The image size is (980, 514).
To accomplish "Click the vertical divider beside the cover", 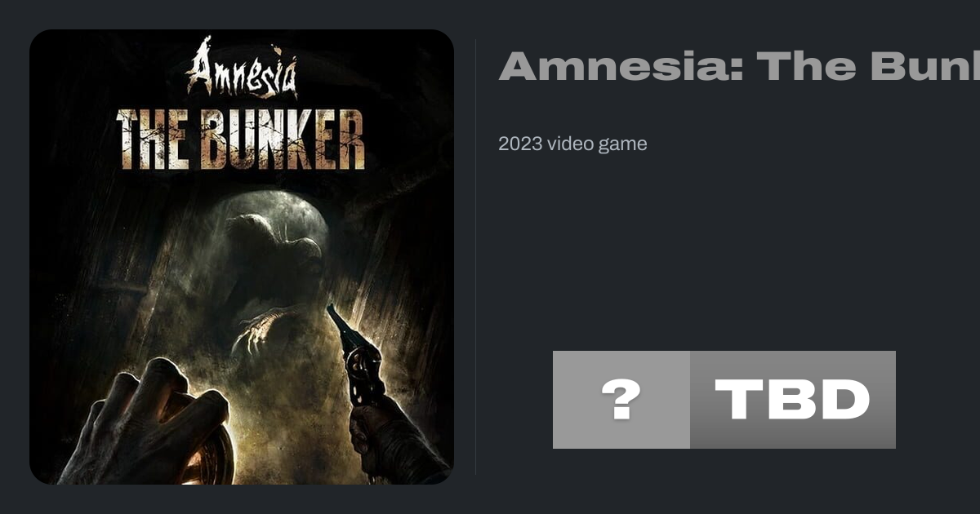I will [x=476, y=257].
